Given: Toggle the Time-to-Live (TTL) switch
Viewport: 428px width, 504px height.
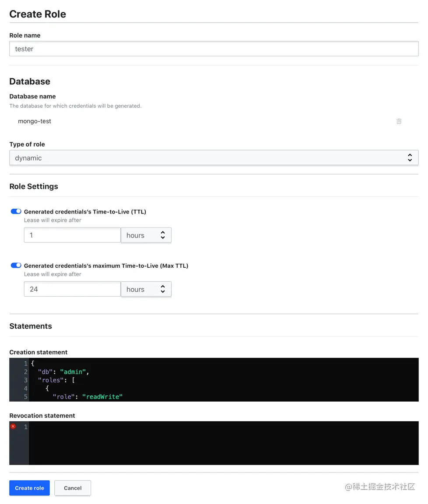Looking at the screenshot, I should click(16, 211).
